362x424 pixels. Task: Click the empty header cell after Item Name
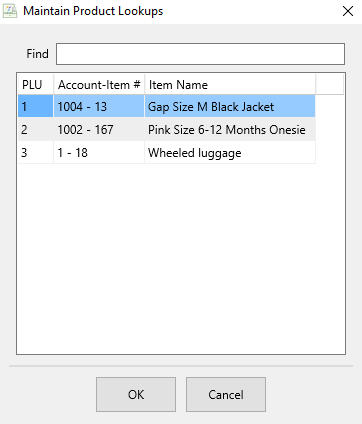tap(329, 85)
